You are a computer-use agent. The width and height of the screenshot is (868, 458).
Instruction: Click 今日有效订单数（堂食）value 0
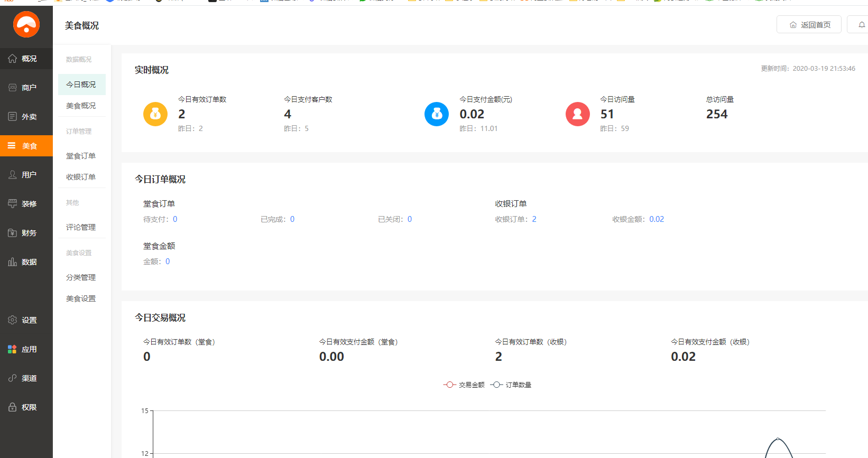pyautogui.click(x=147, y=357)
